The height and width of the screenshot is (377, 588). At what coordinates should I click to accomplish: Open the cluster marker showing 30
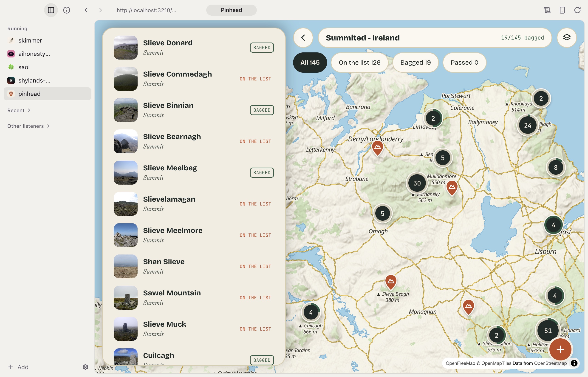417,183
